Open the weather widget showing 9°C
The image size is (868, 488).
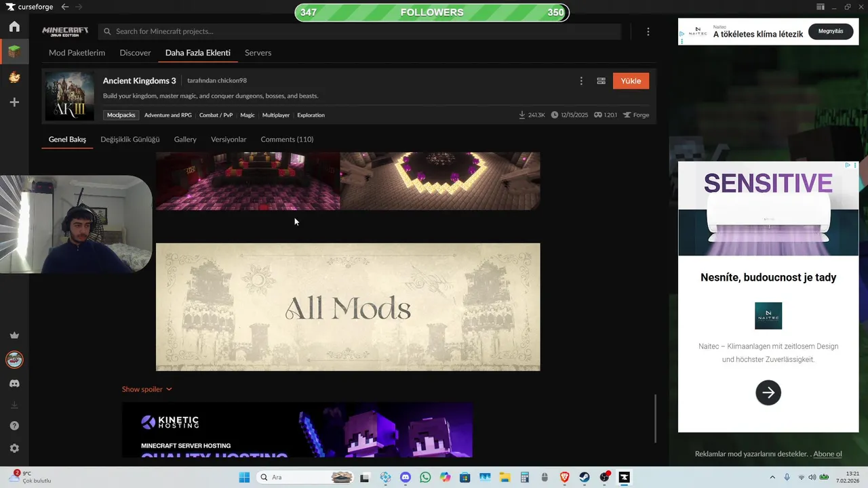(x=31, y=477)
